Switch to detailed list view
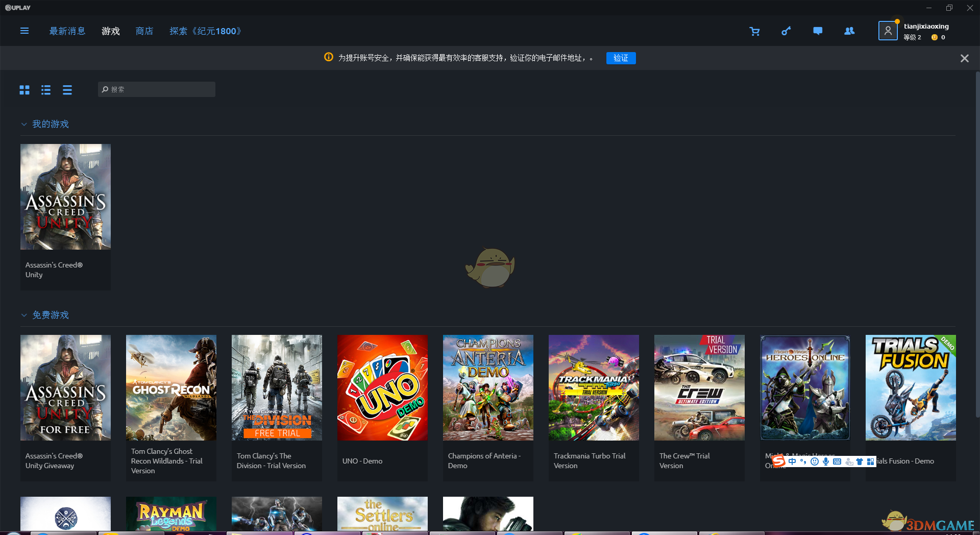Screen dimensions: 980x535 click(x=46, y=90)
